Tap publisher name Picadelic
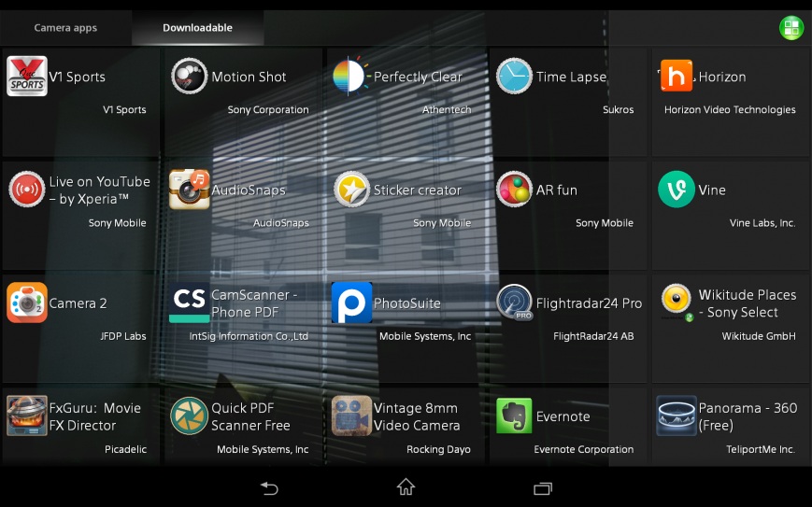This screenshot has height=507, width=812. click(125, 449)
